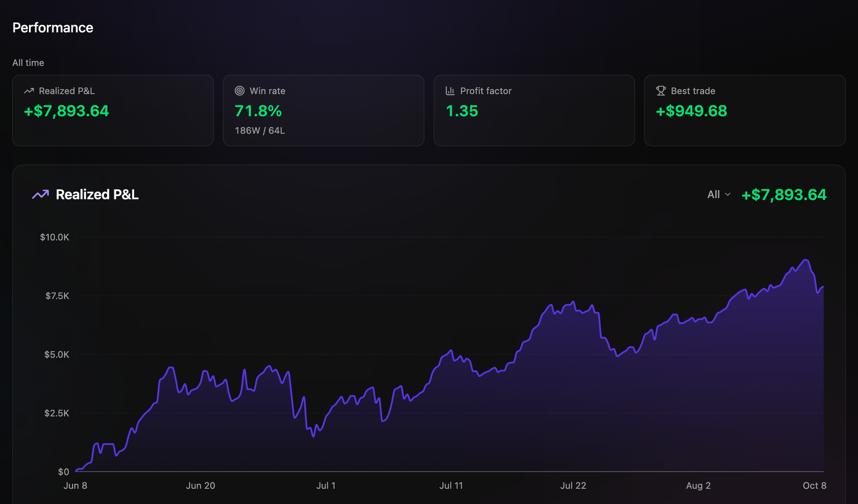Click the All time label
The image size is (858, 504).
coord(28,63)
